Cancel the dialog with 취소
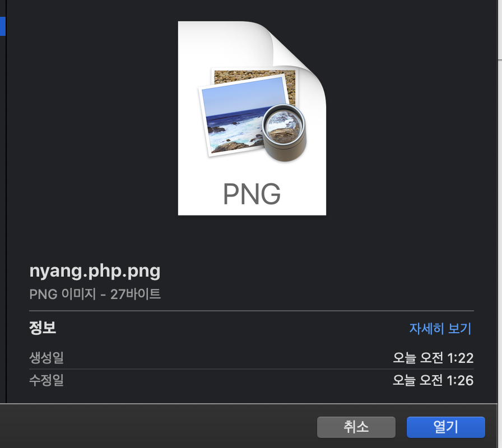The image size is (502, 448). coord(356,427)
